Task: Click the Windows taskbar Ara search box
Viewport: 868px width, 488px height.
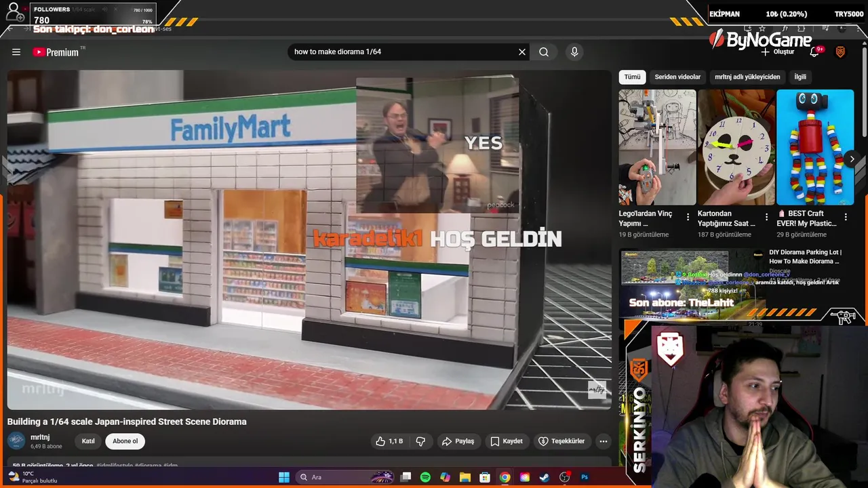Action: 346,477
